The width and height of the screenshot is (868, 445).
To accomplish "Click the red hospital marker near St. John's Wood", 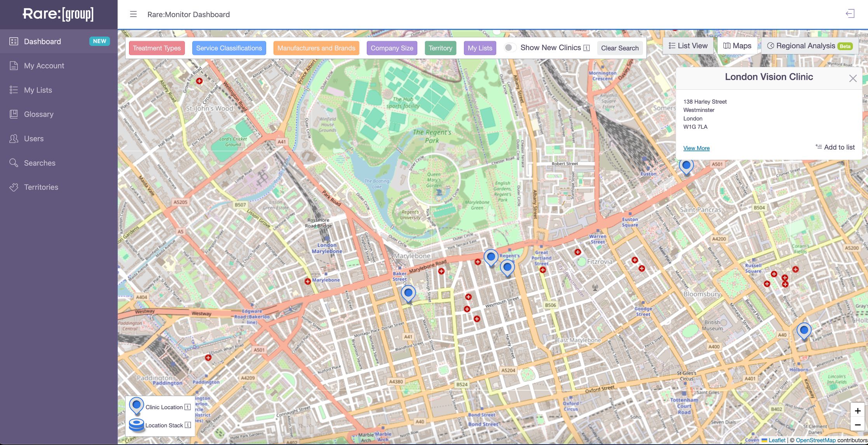I will coord(199,81).
